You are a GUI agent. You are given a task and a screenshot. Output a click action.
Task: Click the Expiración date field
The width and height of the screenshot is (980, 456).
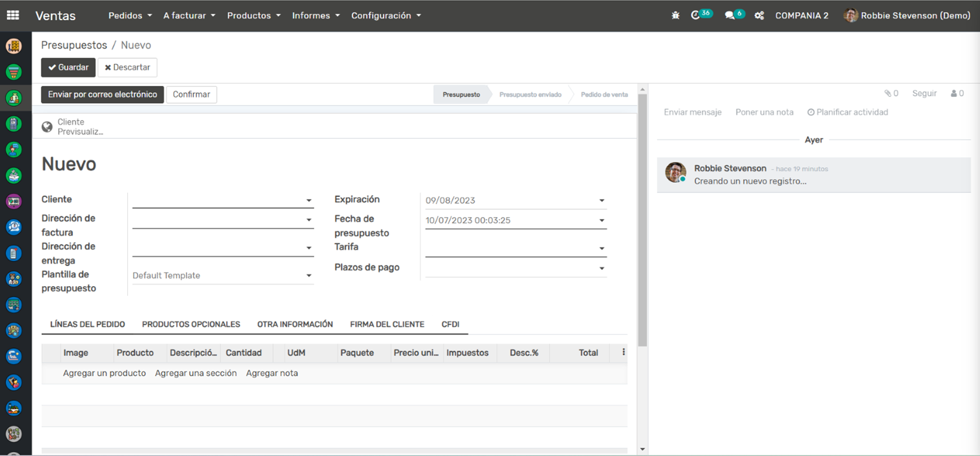pos(510,200)
